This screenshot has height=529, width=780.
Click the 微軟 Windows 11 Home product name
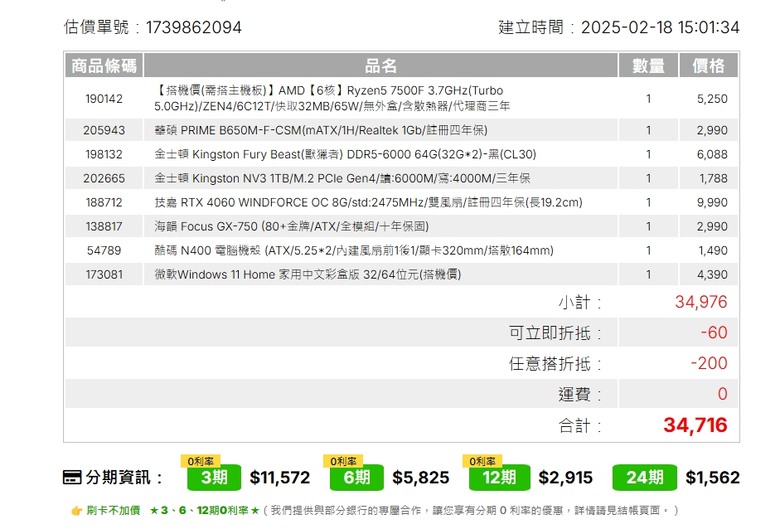pyautogui.click(x=307, y=275)
